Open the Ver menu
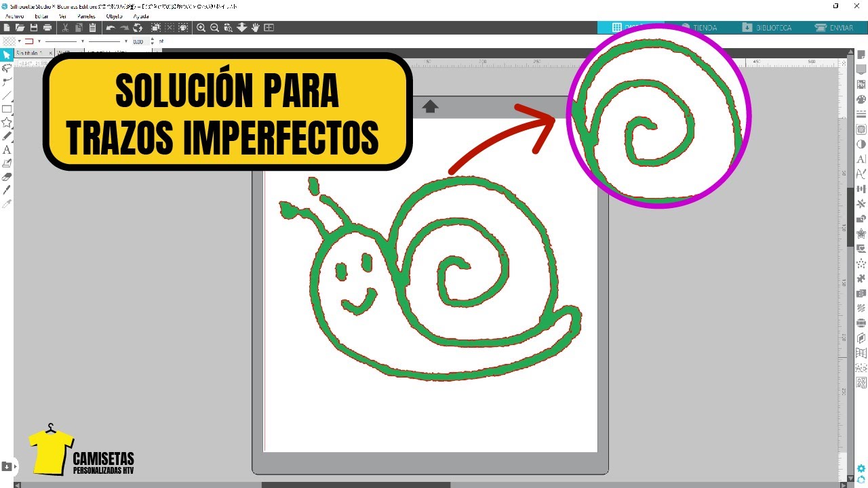868x488 pixels. pos(63,16)
